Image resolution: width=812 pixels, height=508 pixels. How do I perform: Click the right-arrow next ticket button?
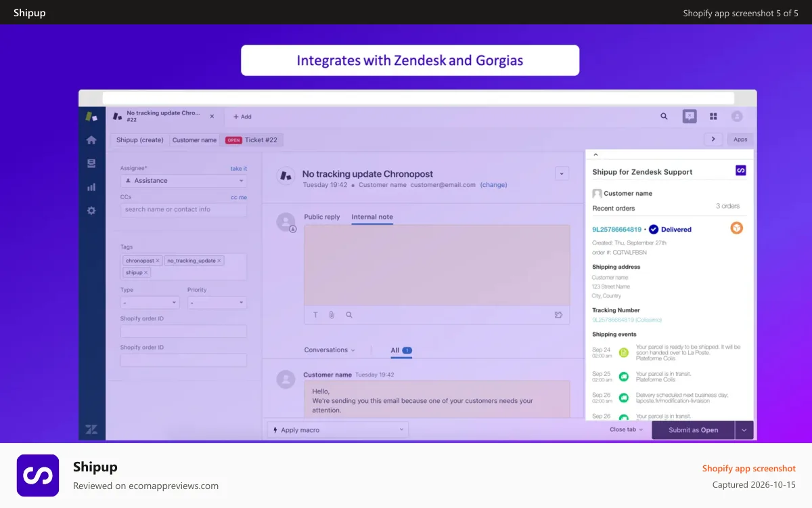coord(713,139)
